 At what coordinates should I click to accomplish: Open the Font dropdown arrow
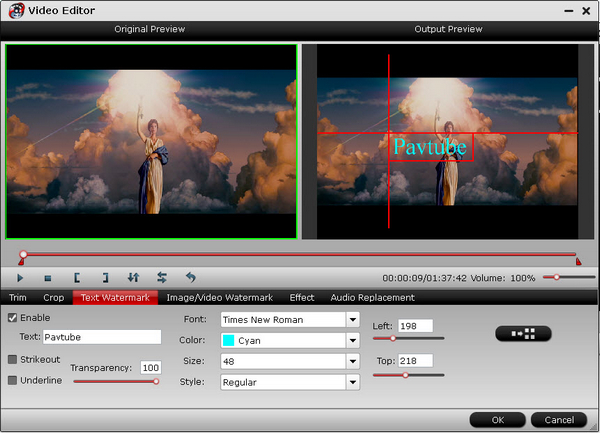tap(353, 319)
